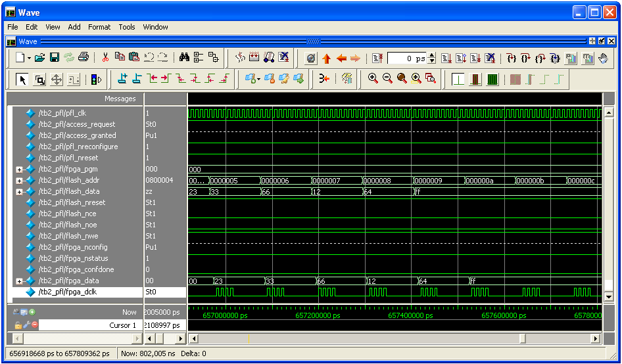Image resolution: width=622 pixels, height=364 pixels.
Task: Toggle the Zoom Mode tool button
Action: tap(39, 79)
